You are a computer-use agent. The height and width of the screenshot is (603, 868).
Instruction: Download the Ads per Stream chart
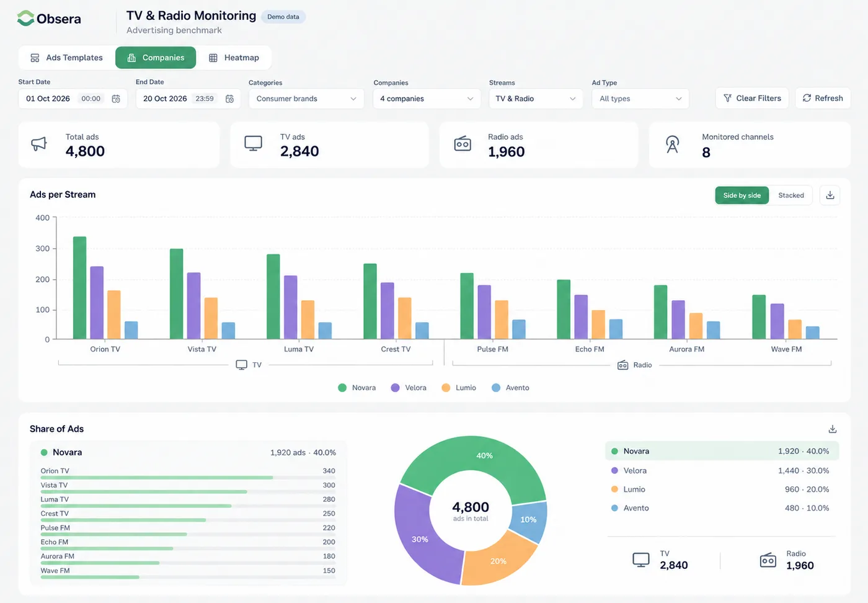point(830,195)
